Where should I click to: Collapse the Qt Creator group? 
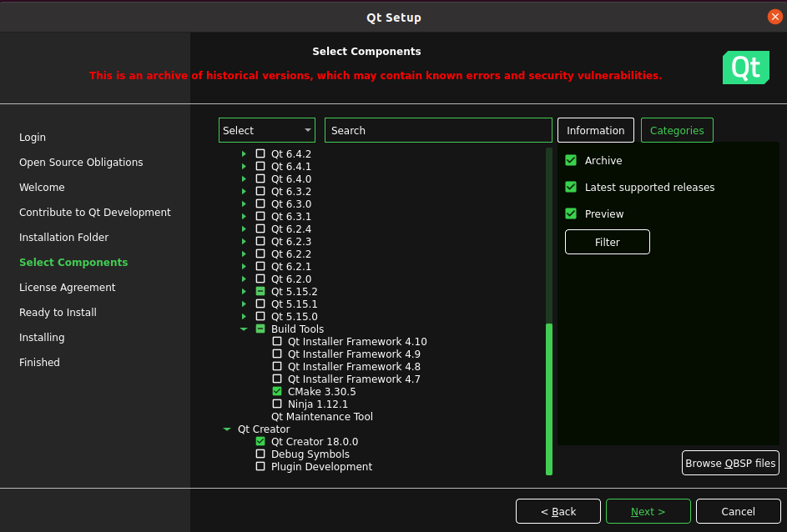tap(227, 429)
